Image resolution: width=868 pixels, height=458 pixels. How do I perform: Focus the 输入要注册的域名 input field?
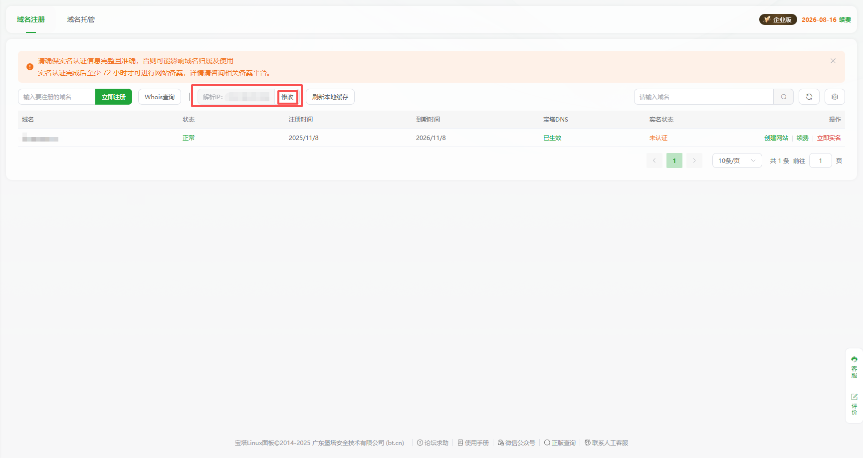pyautogui.click(x=56, y=97)
